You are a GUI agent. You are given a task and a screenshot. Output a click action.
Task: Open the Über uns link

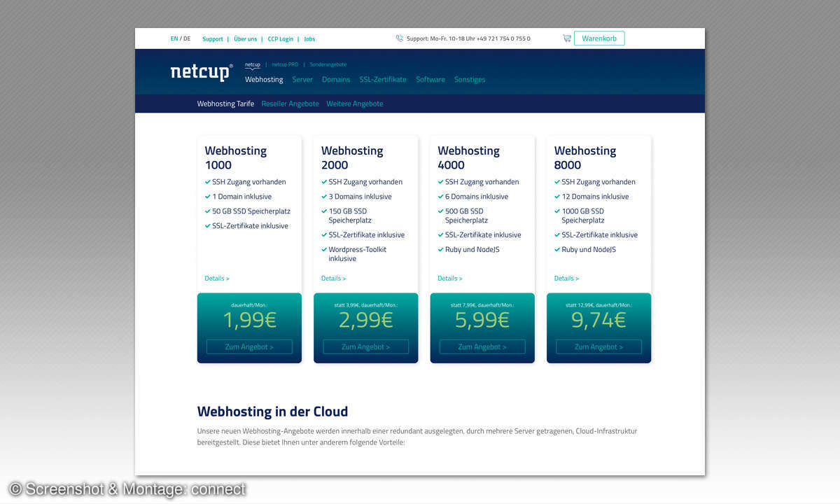pyautogui.click(x=245, y=39)
